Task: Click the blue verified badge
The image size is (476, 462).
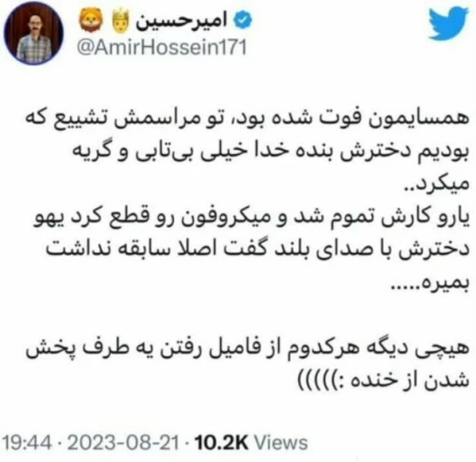Action: 242,20
